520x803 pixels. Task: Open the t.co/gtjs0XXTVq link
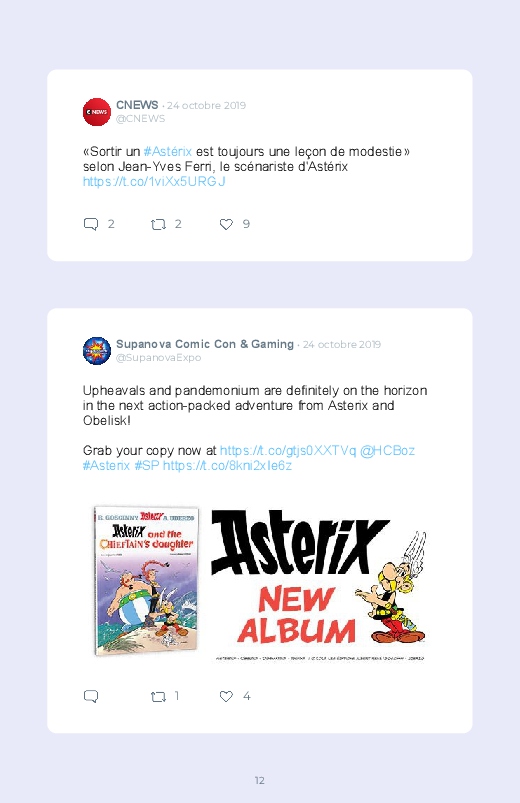click(288, 451)
